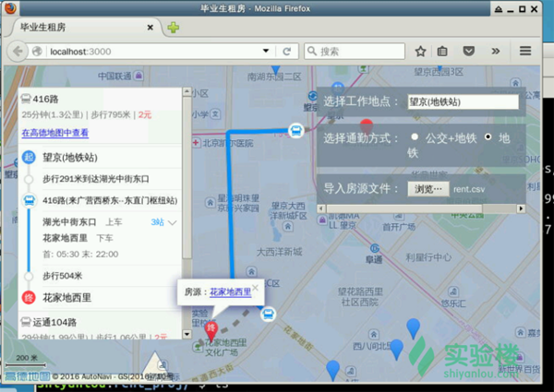
Task: Click the Firefox logo in title bar
Action: pos(10,8)
